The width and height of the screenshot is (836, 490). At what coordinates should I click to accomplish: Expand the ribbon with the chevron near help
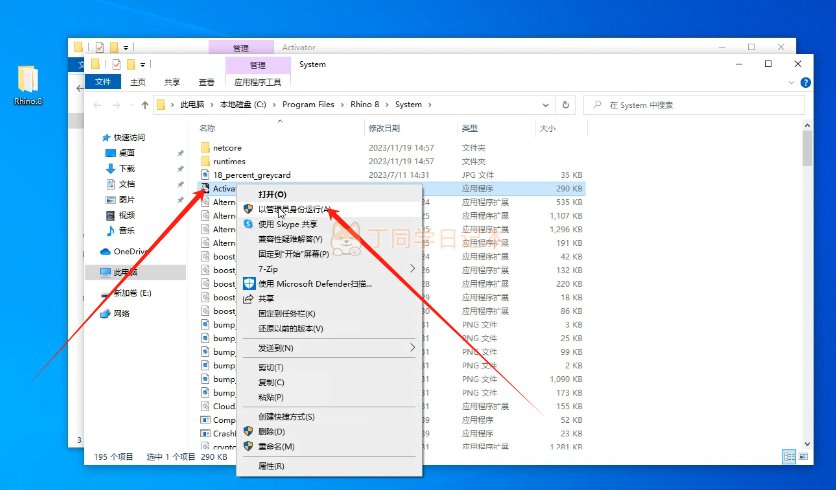791,83
